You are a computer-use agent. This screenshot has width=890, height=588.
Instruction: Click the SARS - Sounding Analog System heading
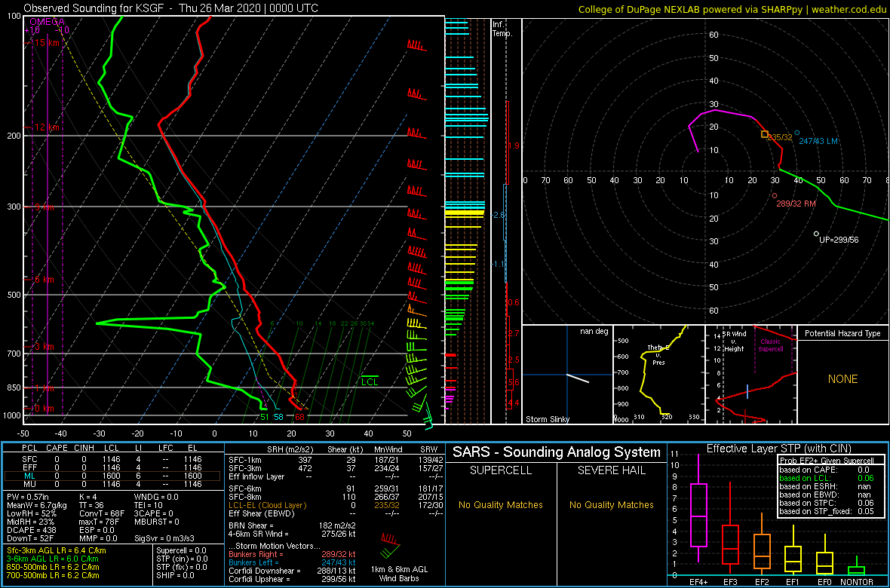557,452
